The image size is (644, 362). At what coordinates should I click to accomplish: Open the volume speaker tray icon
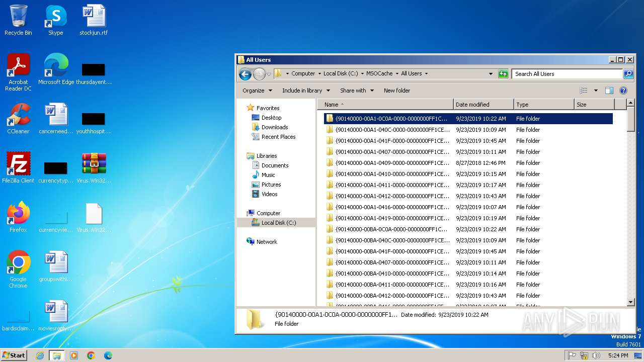(x=596, y=355)
